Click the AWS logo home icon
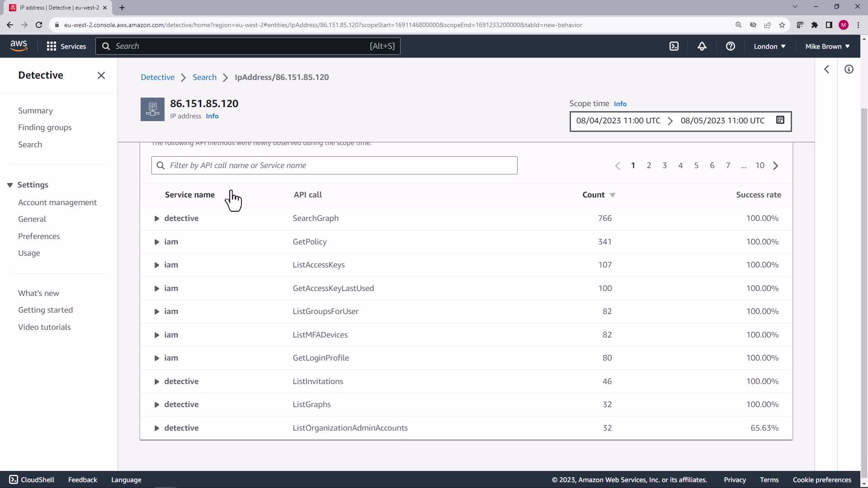The image size is (868, 488). tap(19, 46)
